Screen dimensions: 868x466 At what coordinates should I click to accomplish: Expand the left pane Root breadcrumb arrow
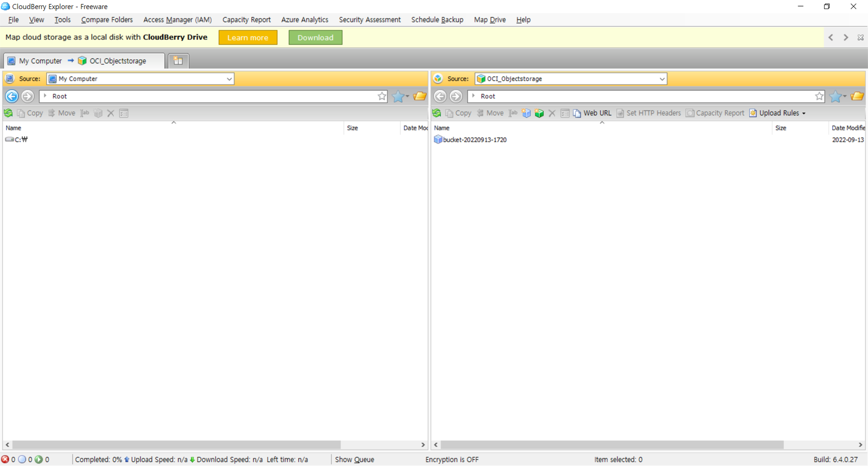(x=45, y=96)
